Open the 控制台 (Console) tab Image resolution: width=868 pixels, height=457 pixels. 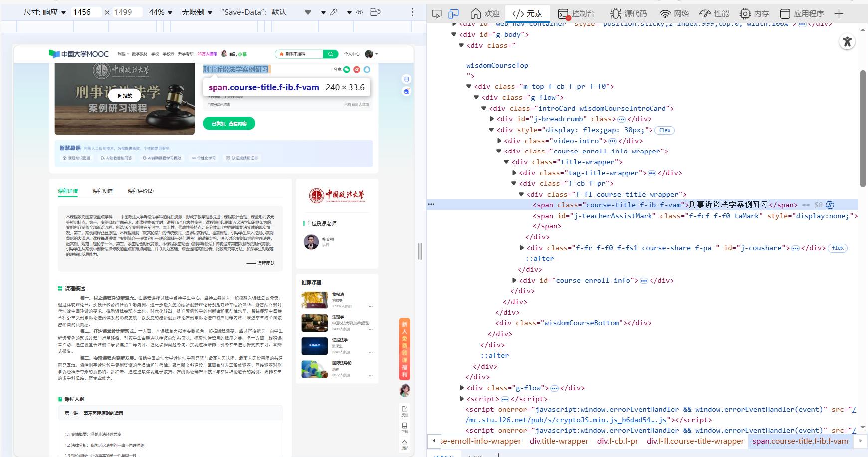[x=576, y=14]
